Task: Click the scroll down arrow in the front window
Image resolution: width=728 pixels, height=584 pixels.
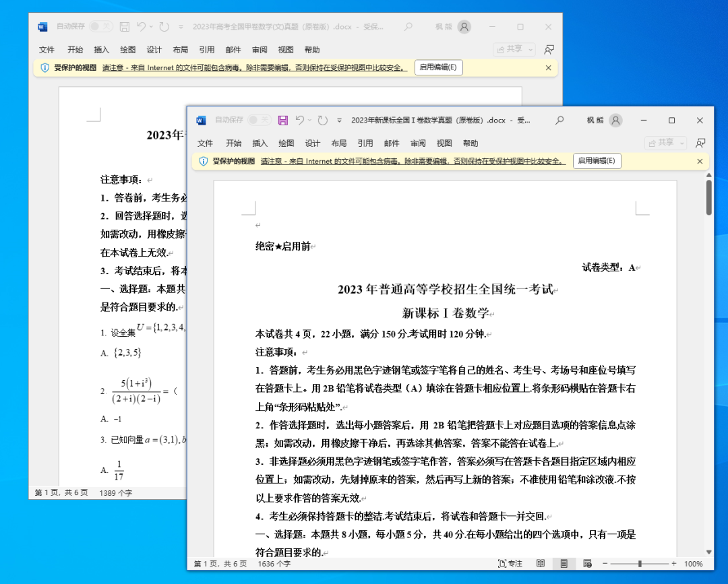Action: (709, 552)
